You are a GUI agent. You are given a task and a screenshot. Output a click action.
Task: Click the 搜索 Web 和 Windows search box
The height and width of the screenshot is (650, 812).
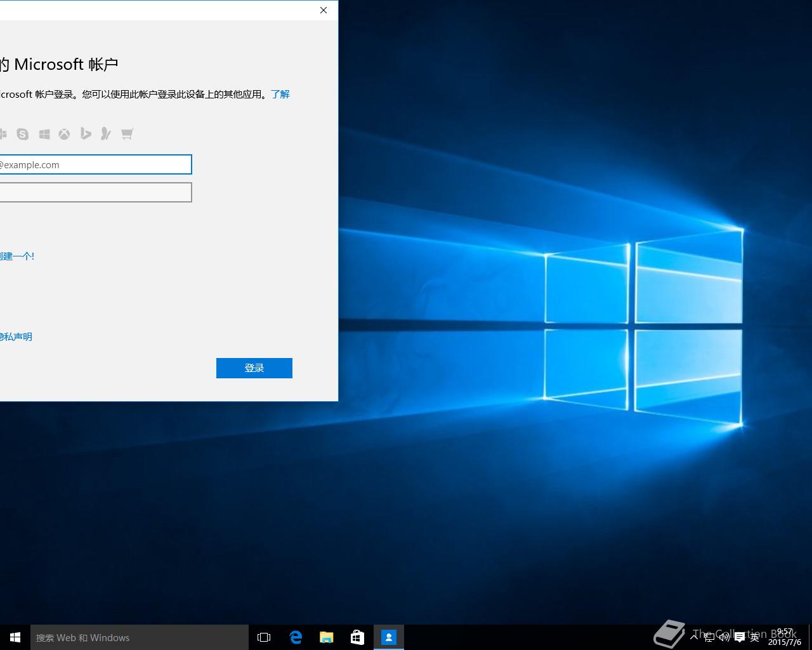(x=140, y=637)
